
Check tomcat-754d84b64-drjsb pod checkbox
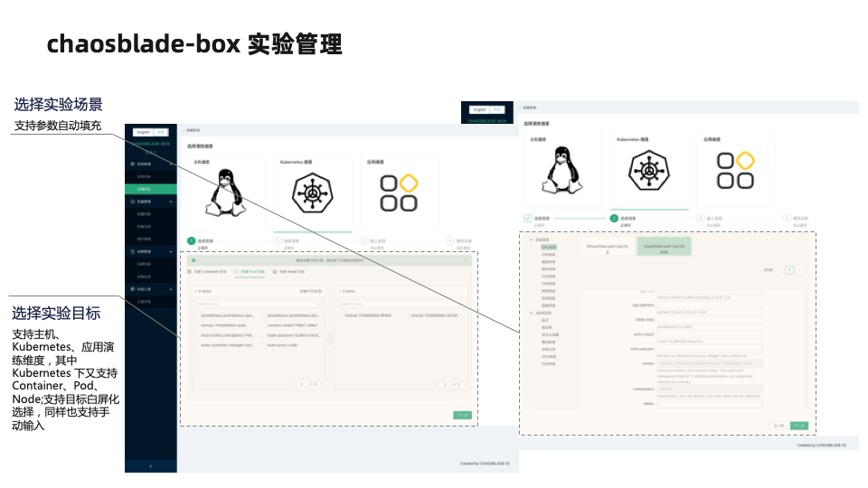(197, 325)
